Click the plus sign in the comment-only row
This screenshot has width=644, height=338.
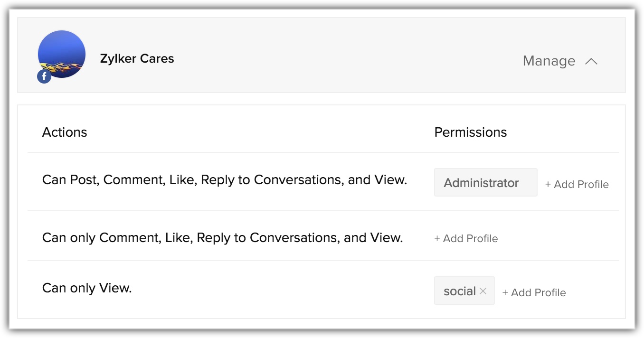[437, 238]
